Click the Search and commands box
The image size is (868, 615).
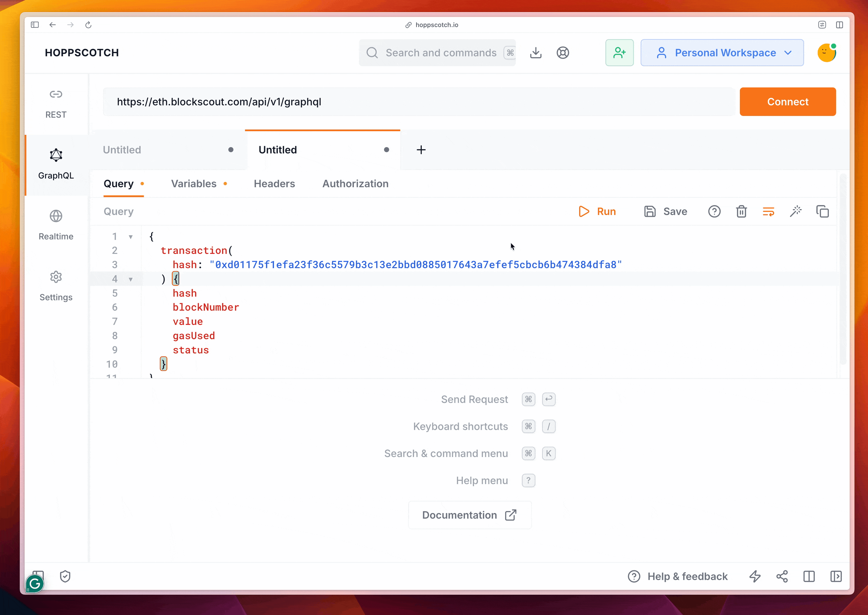(x=437, y=53)
